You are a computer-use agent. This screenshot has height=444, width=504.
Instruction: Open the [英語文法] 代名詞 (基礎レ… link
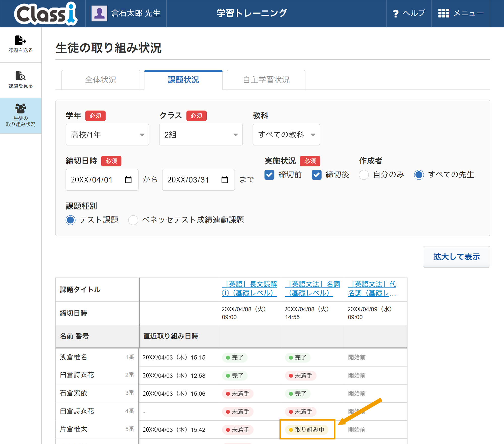pos(372,289)
